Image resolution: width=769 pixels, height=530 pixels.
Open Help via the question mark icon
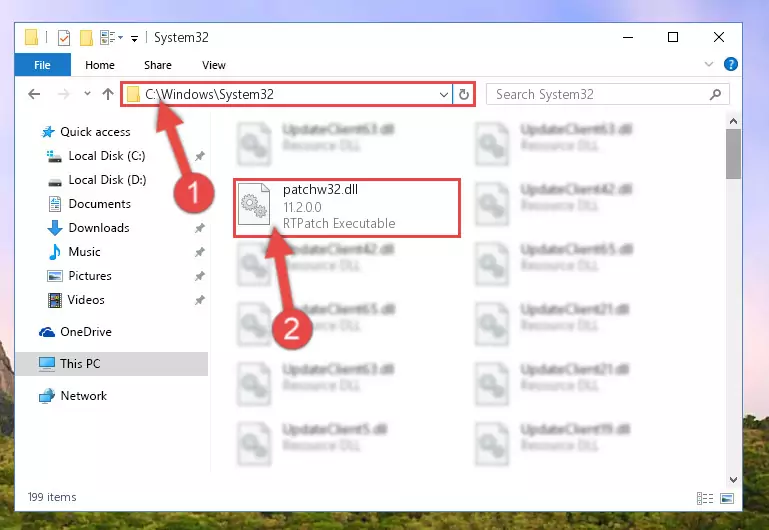730,64
